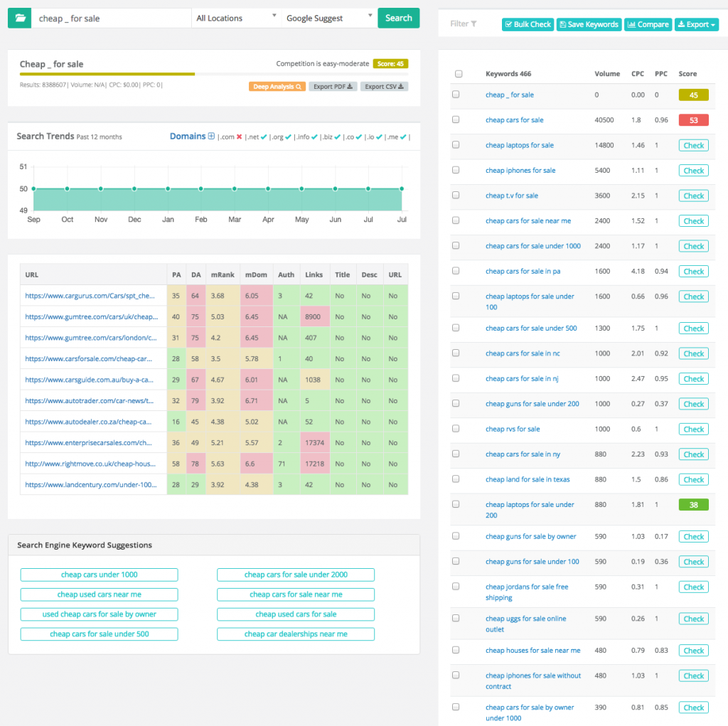The image size is (728, 726).
Task: Click the competition progress bar
Action: (214, 74)
